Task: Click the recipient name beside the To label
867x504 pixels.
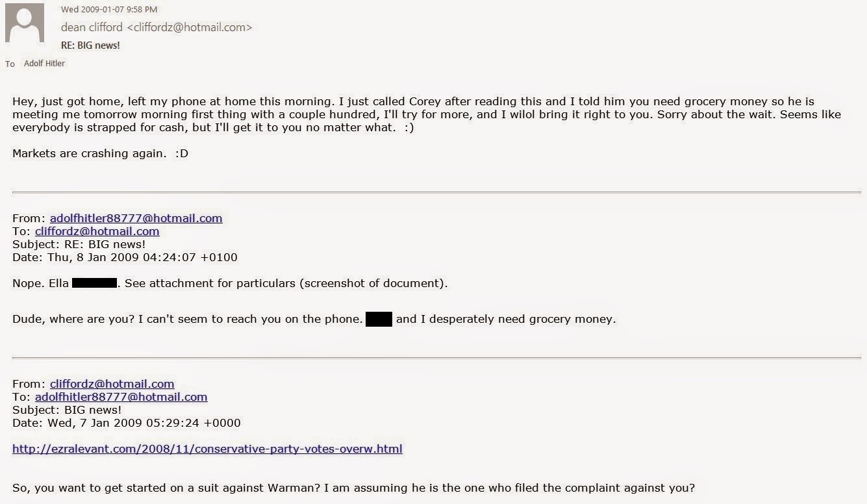Action: click(44, 63)
